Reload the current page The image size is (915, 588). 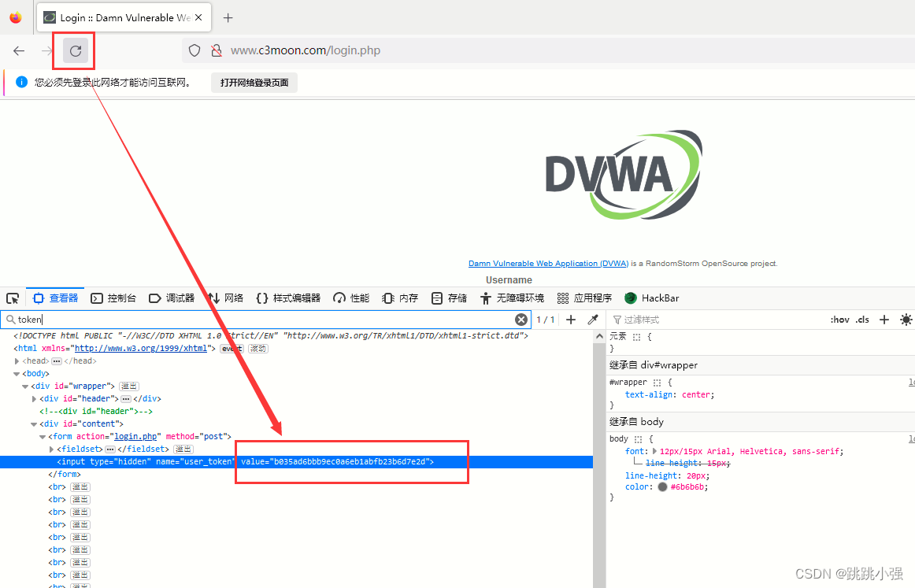pos(76,50)
